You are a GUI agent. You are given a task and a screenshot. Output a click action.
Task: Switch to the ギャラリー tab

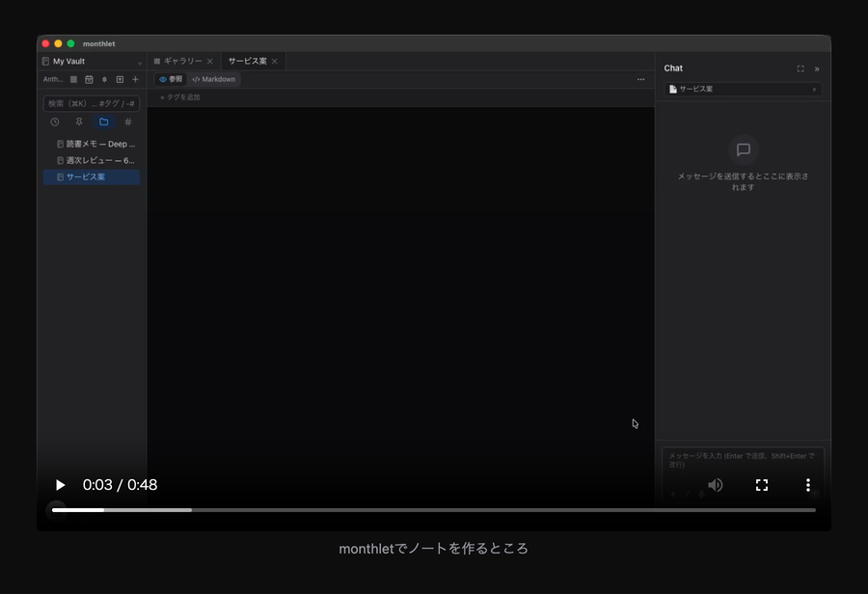point(178,61)
